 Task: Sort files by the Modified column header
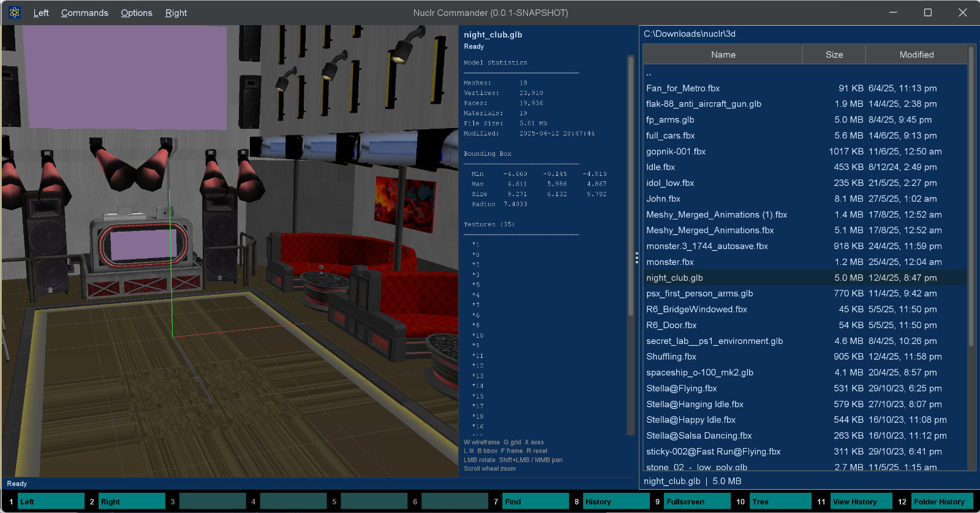916,55
